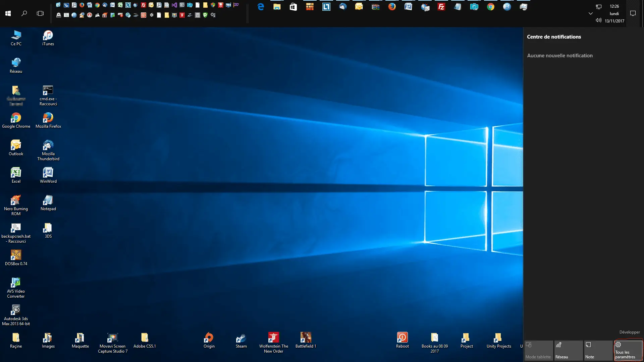
Task: Launch Nero Burning ROM shortcut
Action: pyautogui.click(x=16, y=205)
